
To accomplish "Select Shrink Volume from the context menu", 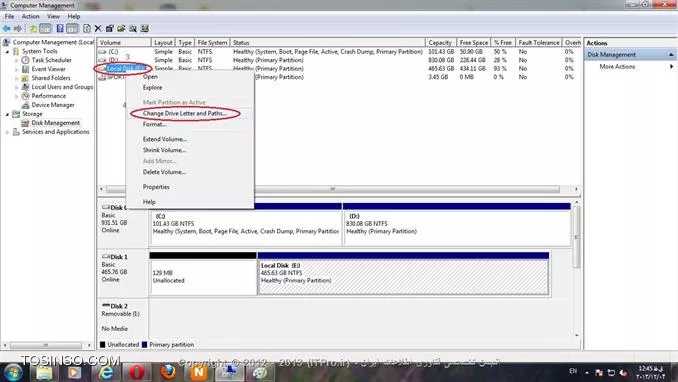I will point(164,150).
